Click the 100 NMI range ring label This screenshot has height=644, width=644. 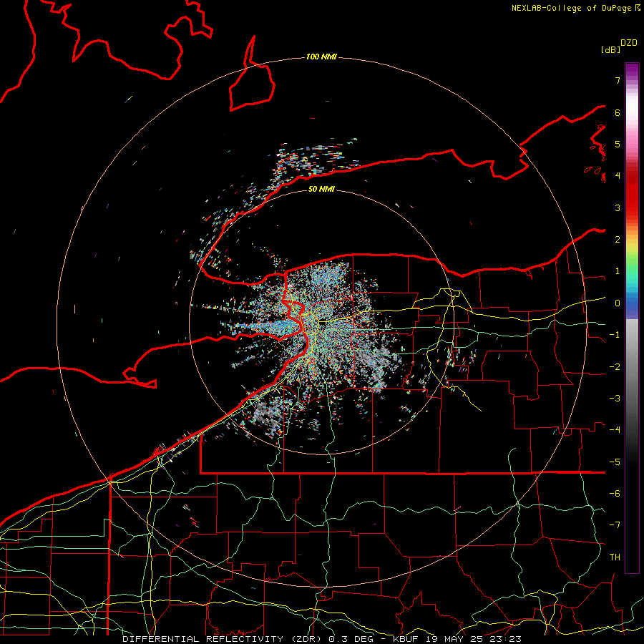pos(321,57)
